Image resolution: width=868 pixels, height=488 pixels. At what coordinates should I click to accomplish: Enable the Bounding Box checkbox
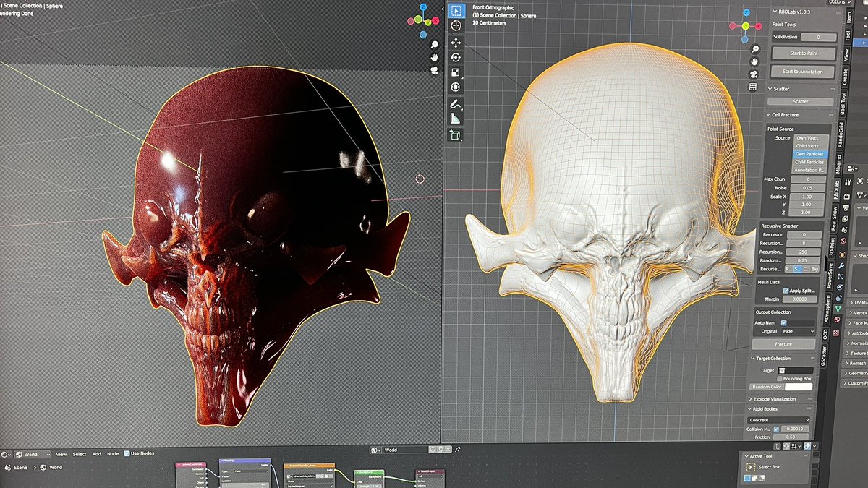[x=779, y=378]
